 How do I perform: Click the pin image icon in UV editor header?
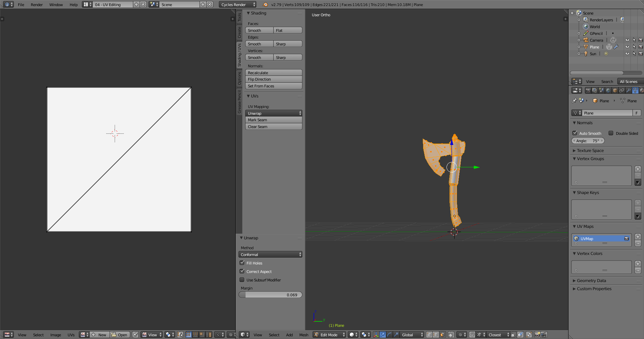tap(135, 335)
